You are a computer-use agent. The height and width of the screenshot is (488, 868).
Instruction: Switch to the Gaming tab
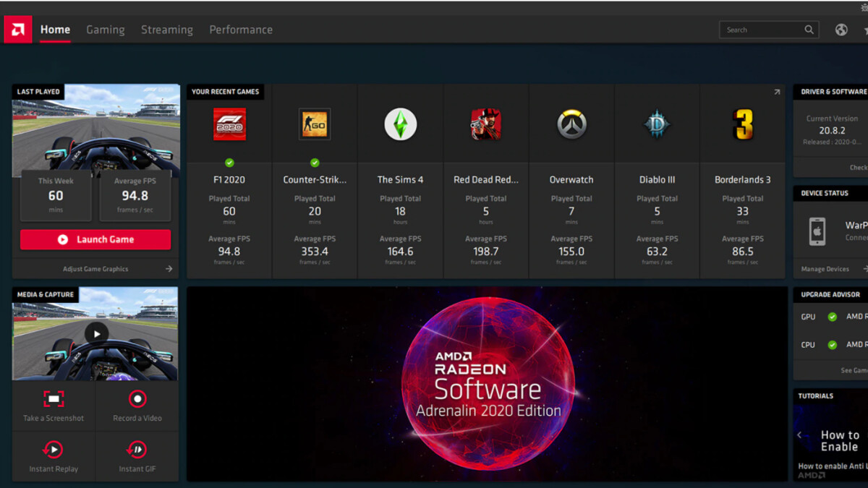[106, 30]
